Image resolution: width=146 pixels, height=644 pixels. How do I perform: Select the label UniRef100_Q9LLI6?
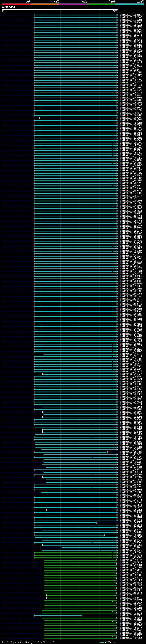point(131,35)
